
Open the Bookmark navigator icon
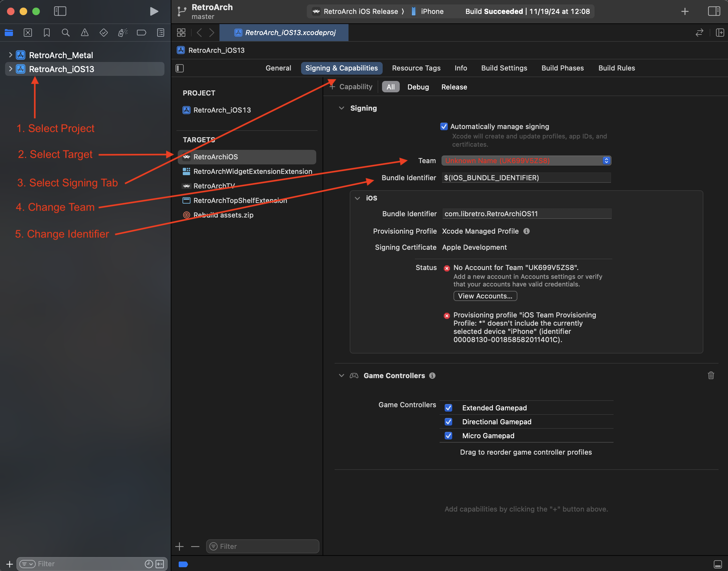point(47,33)
